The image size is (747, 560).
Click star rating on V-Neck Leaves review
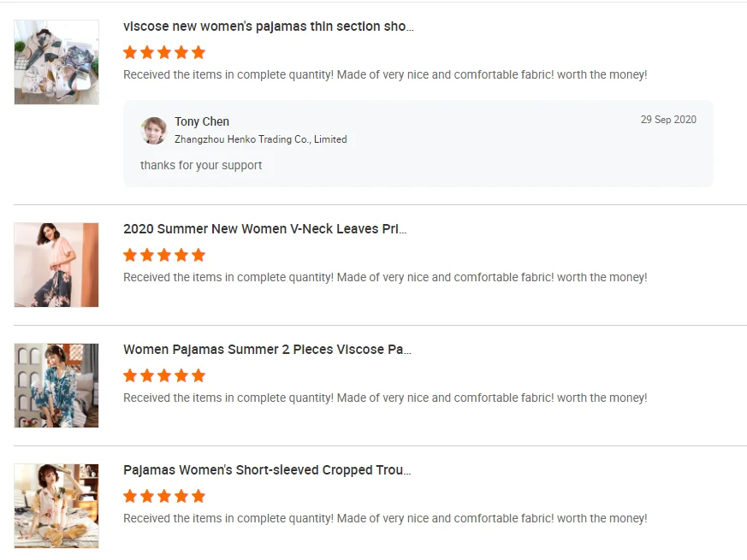click(x=164, y=255)
